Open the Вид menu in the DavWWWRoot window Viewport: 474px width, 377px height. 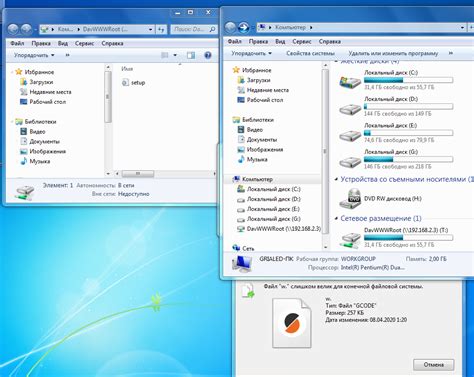tap(63, 43)
